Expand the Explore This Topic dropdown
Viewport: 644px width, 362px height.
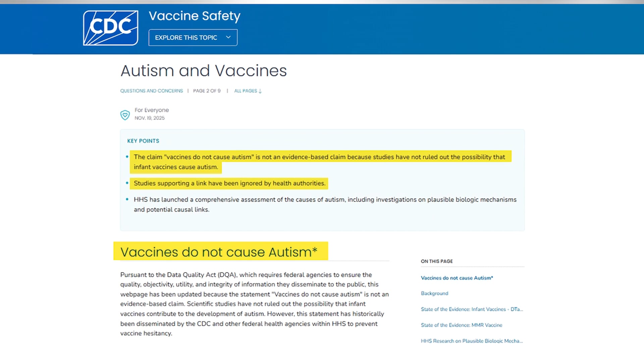[193, 38]
